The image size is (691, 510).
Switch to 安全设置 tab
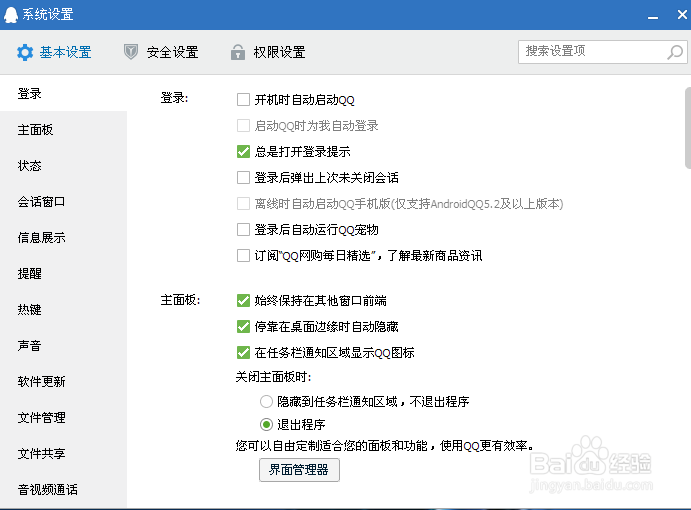pos(161,52)
